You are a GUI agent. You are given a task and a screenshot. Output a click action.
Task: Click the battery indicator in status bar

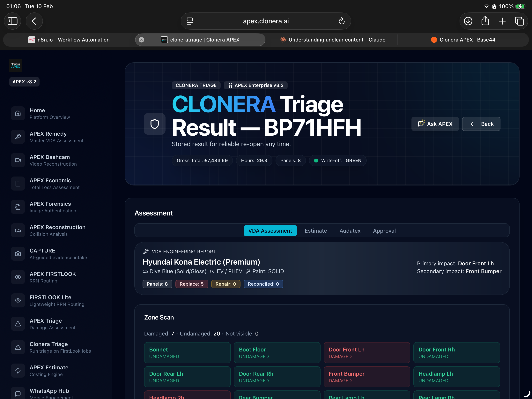(521, 6)
